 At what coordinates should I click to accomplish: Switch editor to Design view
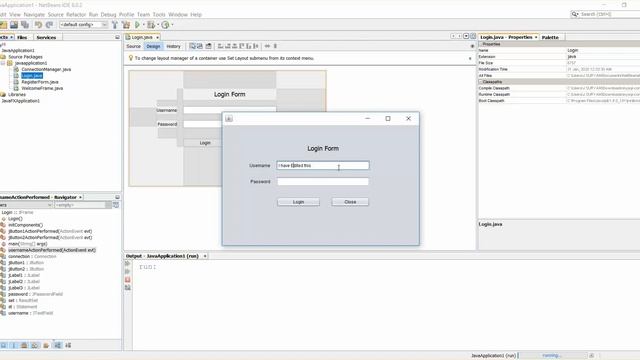click(x=153, y=46)
